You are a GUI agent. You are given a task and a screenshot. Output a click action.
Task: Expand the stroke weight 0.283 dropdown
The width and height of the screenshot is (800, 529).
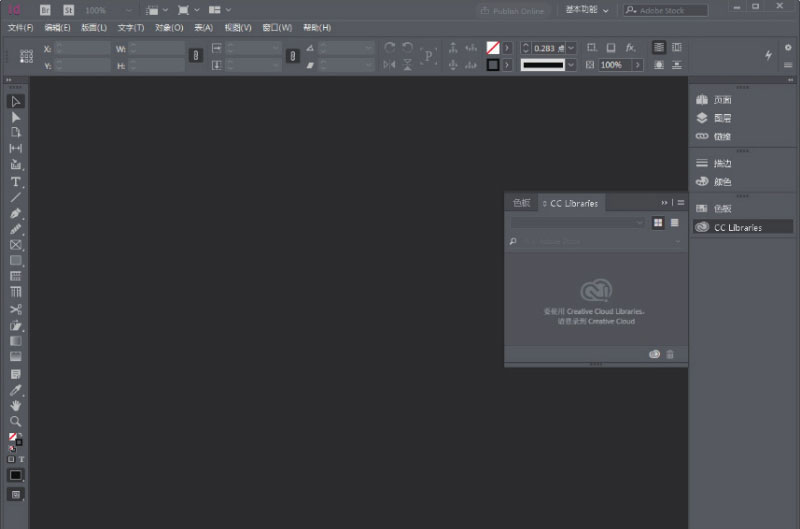pos(572,48)
